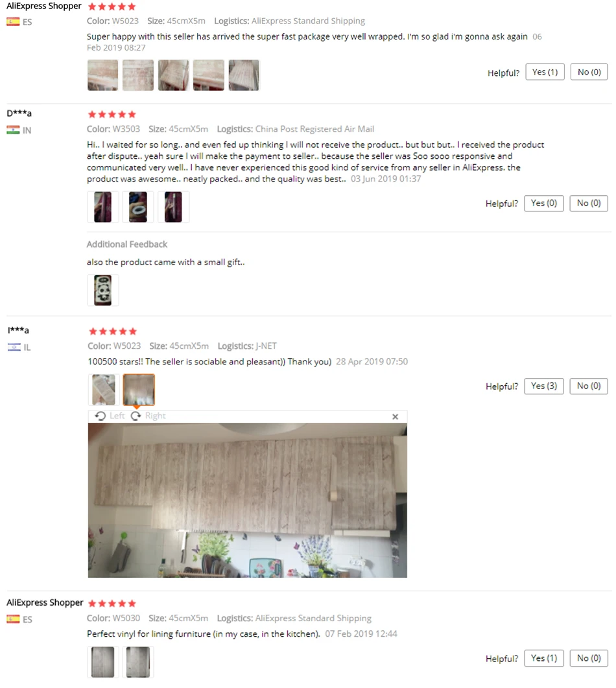Open the tape roll photo in D***a's review
Image resolution: width=616 pixels, height=688 pixels.
(x=137, y=207)
